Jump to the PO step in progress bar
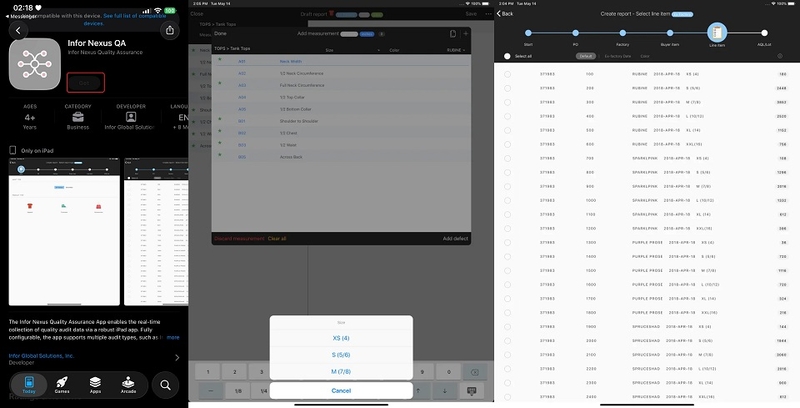The width and height of the screenshot is (800, 408). [x=576, y=33]
